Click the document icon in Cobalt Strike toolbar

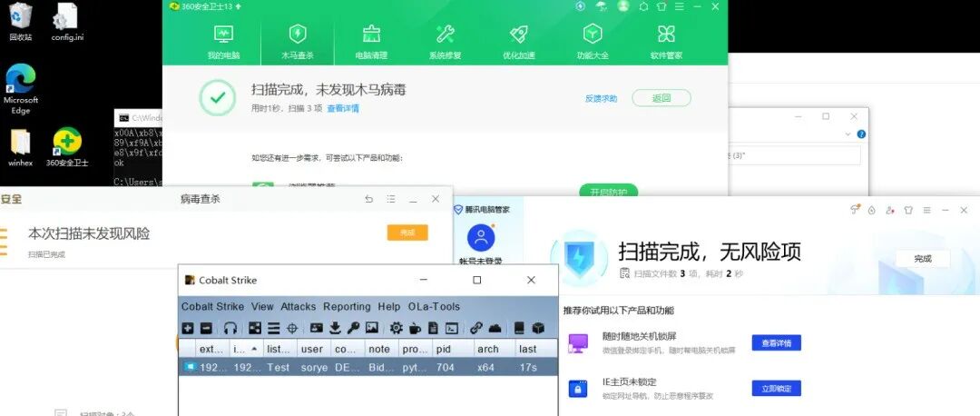433,328
